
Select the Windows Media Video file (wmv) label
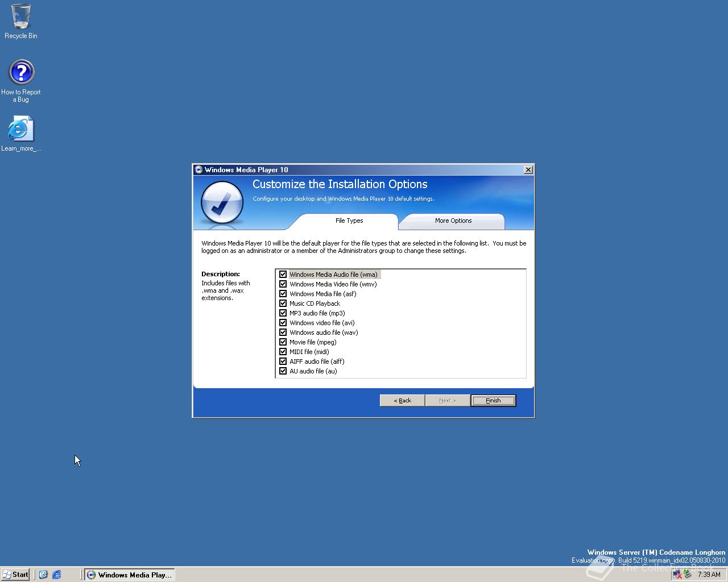333,284
